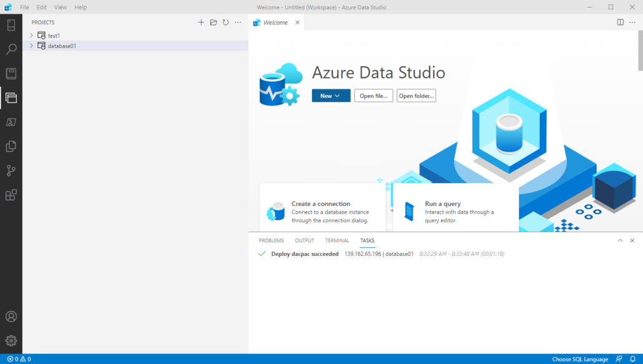Open the Source Control view icon
Image resolution: width=643 pixels, height=364 pixels.
[x=11, y=170]
